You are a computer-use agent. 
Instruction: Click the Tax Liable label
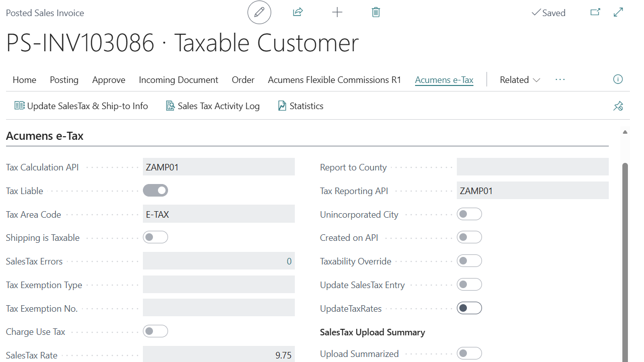coord(24,191)
